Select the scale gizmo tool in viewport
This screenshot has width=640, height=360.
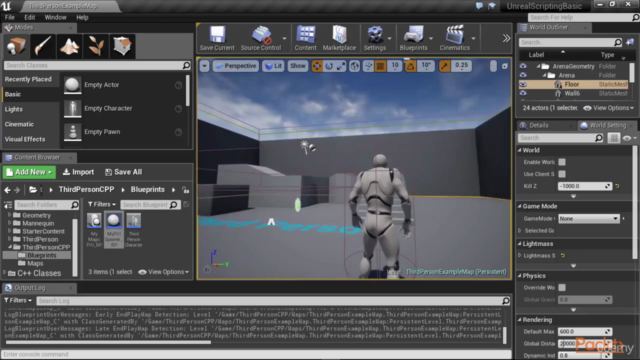click(341, 66)
